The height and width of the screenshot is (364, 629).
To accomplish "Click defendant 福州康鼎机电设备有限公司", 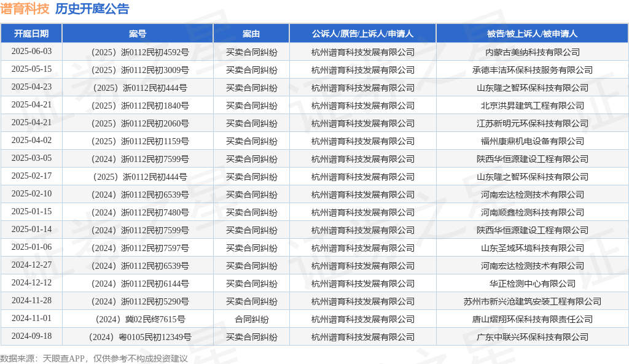I will 533,141.
